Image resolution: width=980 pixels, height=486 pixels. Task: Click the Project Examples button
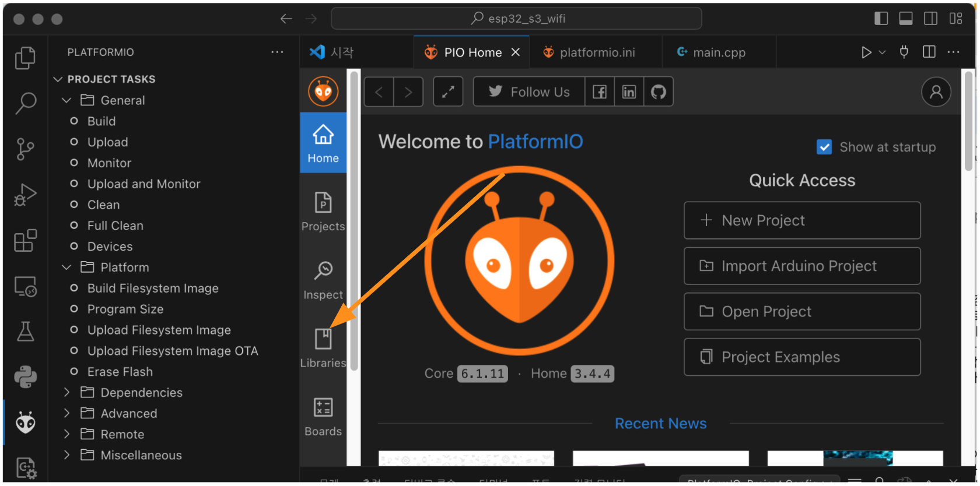click(802, 357)
